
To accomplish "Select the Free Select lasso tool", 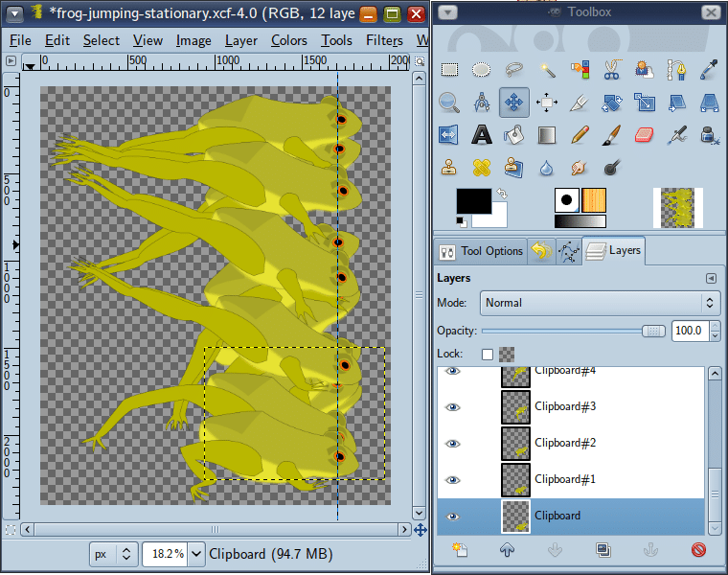I will click(x=514, y=70).
